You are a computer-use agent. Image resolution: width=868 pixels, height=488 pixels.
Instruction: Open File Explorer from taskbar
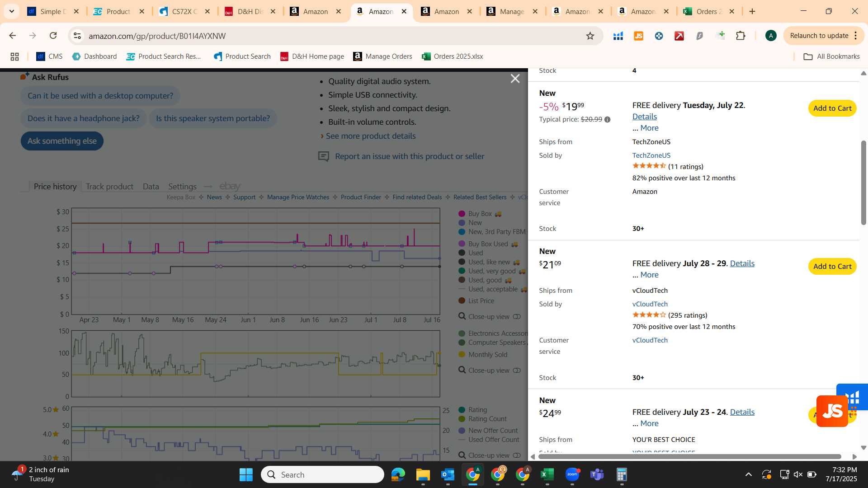[423, 474]
